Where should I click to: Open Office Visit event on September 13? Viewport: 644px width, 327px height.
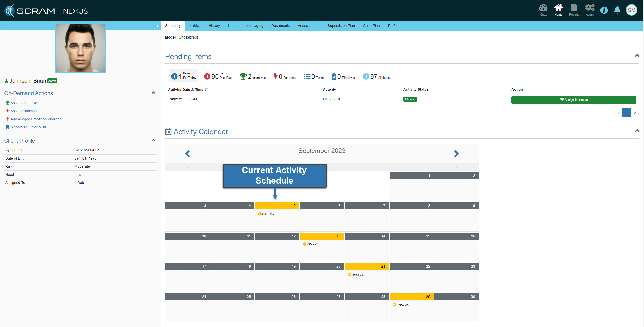(x=312, y=244)
